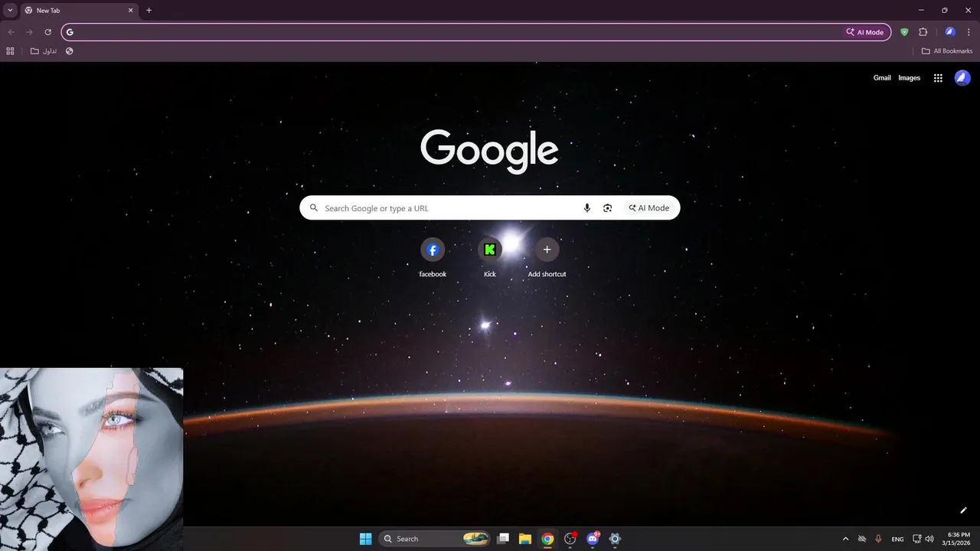Click the Chrome taskbar icon
The height and width of the screenshot is (551, 980).
point(547,539)
